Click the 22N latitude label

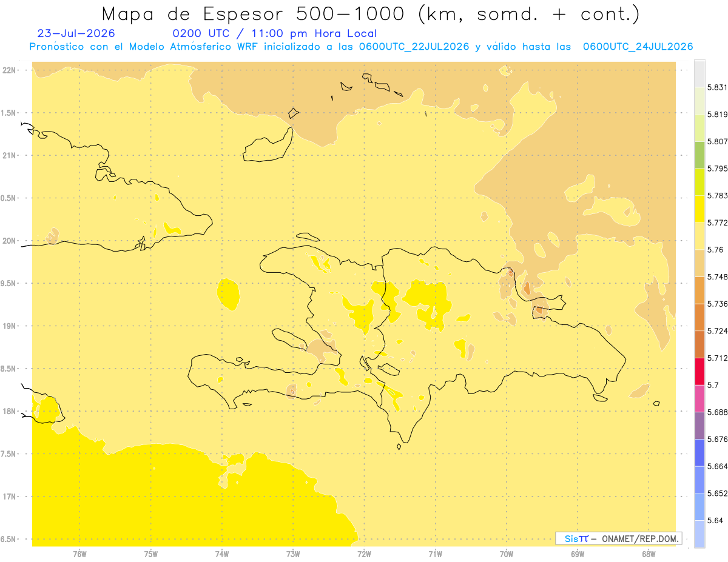(10, 70)
